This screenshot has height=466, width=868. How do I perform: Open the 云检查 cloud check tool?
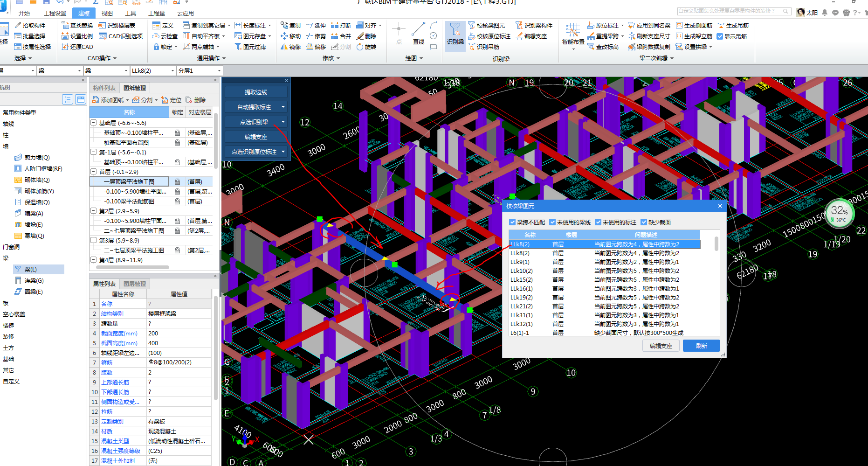click(x=165, y=36)
